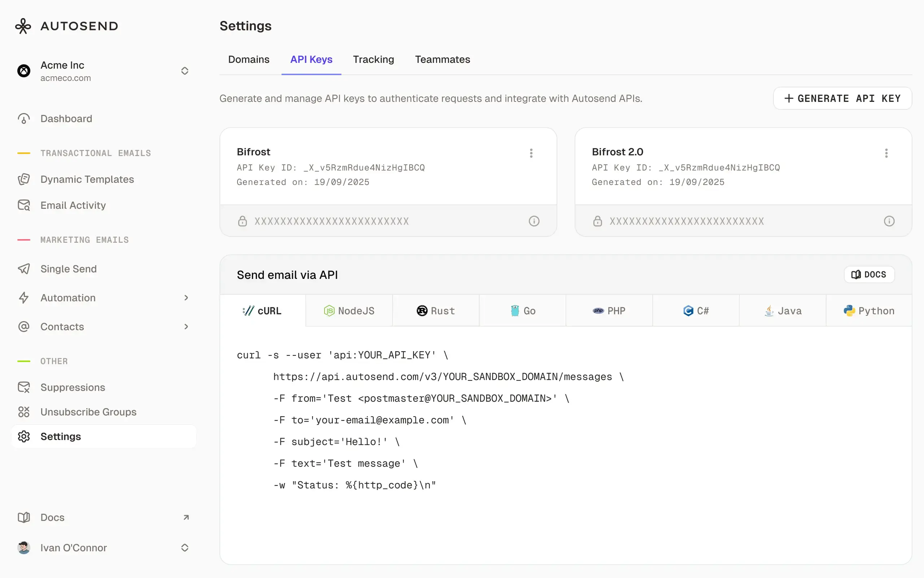
Task: Click the Docs book icon in sidebar
Action: tap(24, 517)
